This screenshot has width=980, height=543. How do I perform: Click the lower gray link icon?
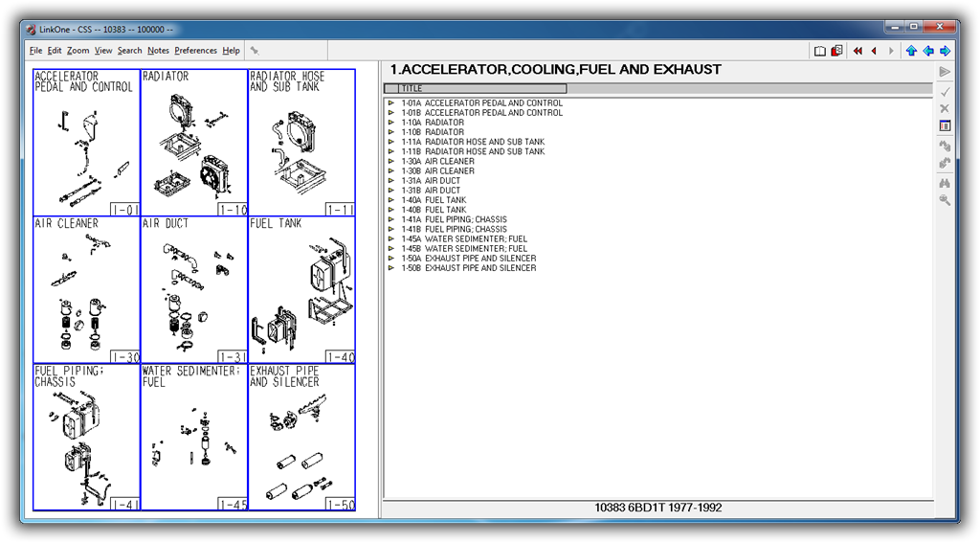(x=945, y=163)
